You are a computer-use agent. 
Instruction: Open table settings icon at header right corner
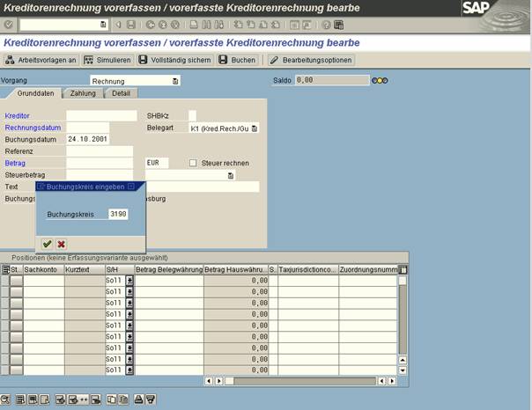tap(403, 270)
